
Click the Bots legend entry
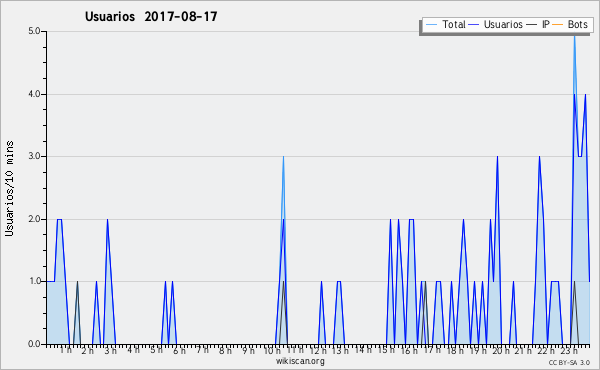coord(570,24)
